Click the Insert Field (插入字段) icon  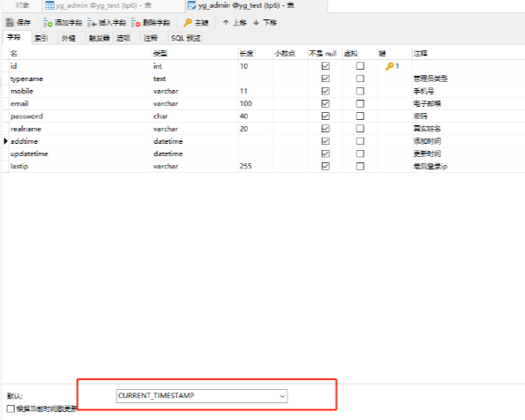(x=92, y=22)
